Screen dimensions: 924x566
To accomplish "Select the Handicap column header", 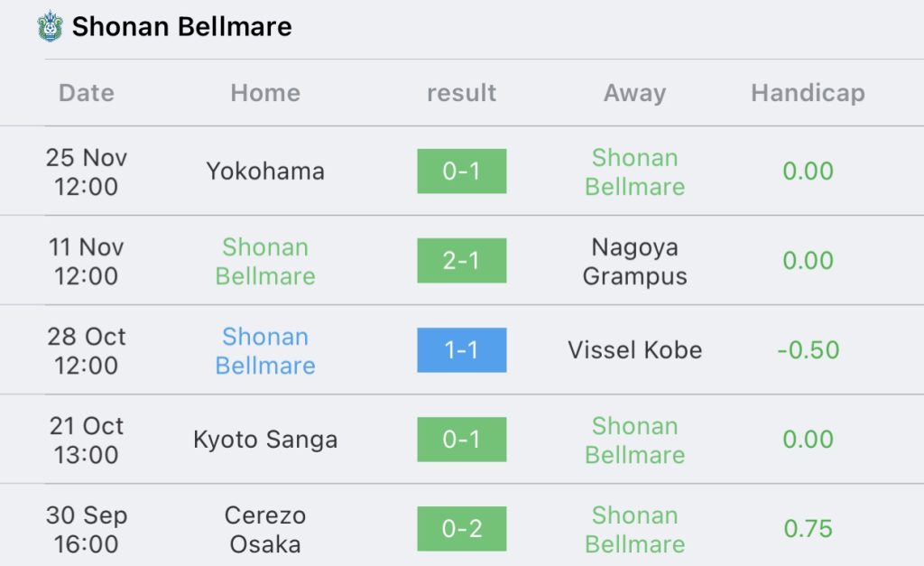I will coord(808,93).
